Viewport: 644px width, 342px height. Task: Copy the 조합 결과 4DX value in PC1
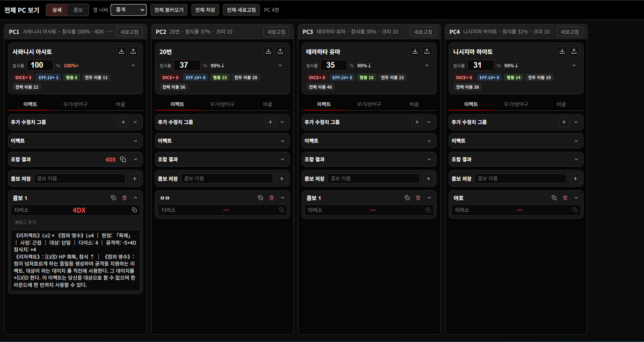coord(123,160)
